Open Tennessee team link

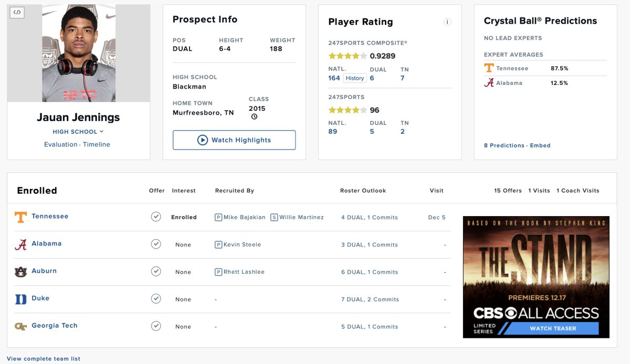[x=50, y=216]
